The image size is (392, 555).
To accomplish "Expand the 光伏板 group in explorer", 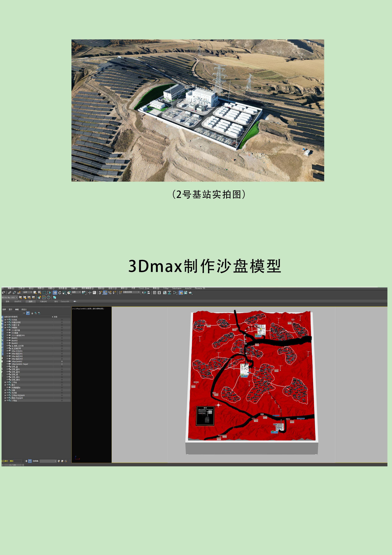I will (x=5, y=393).
